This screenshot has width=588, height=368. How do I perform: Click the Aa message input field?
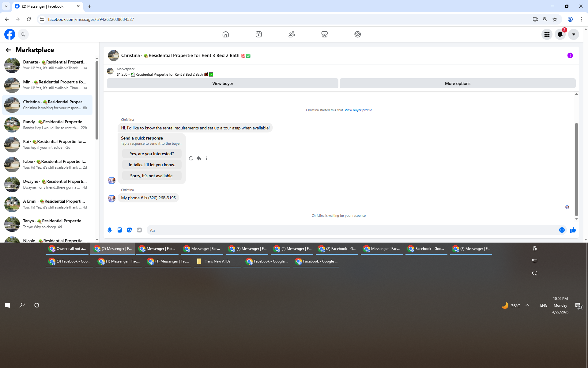[352, 230]
